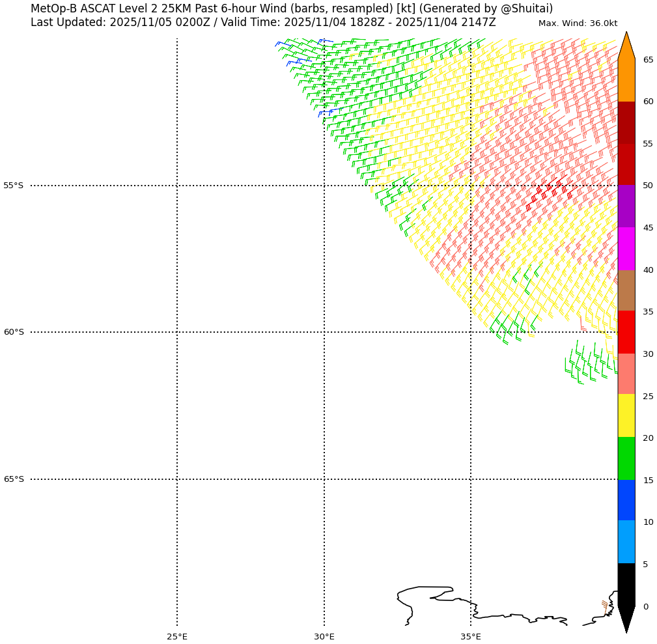The height and width of the screenshot is (644, 657).
Task: Click the 30°E longitude label
Action: click(324, 636)
